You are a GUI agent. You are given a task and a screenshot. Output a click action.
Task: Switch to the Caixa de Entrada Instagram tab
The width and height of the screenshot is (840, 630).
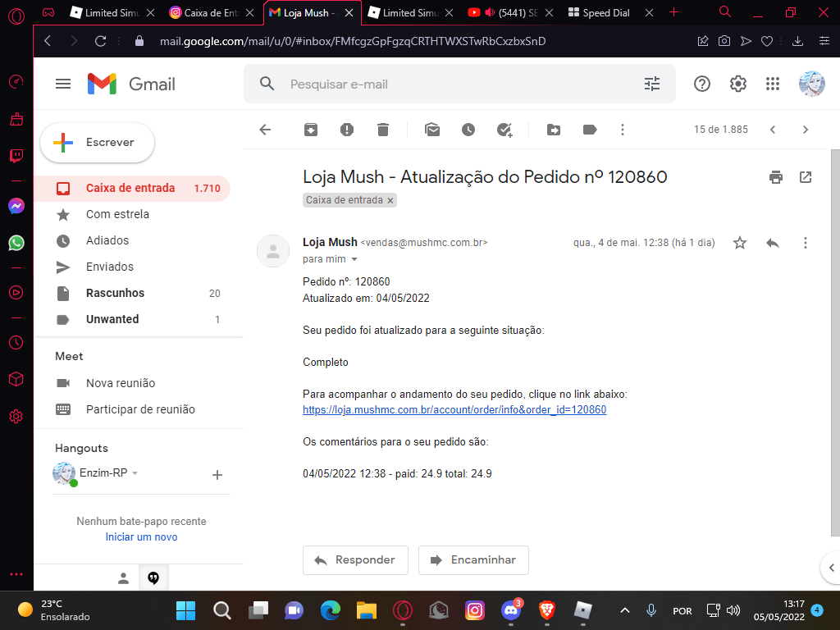pos(212,13)
